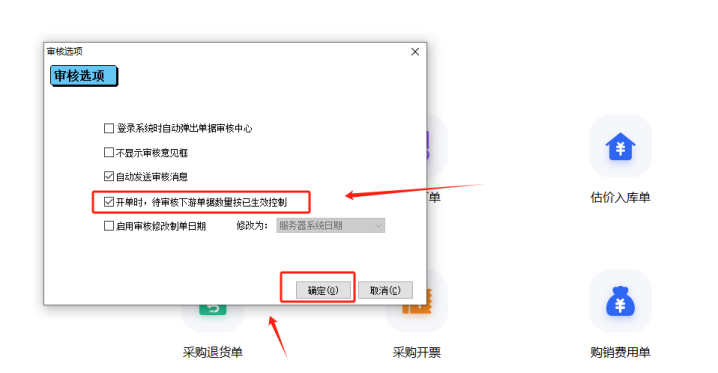Close the 审核选项 dialog
This screenshot has width=718, height=373.
[x=415, y=52]
